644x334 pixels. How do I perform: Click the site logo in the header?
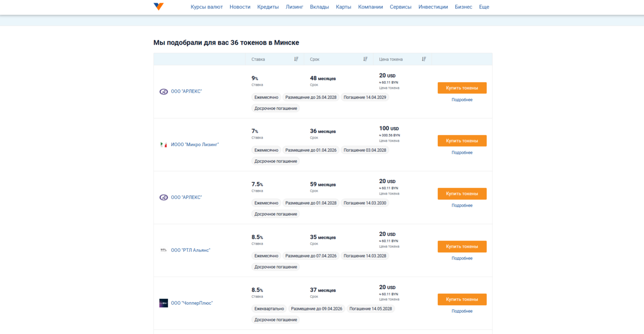[x=158, y=7]
